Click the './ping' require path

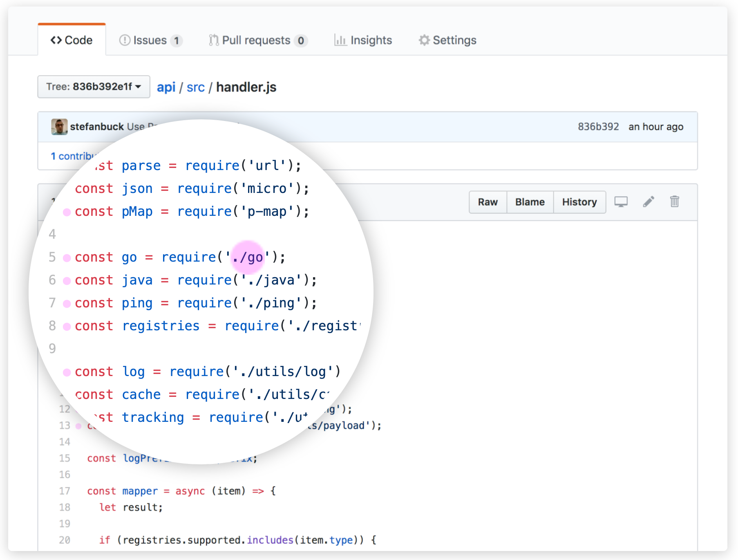(x=271, y=303)
